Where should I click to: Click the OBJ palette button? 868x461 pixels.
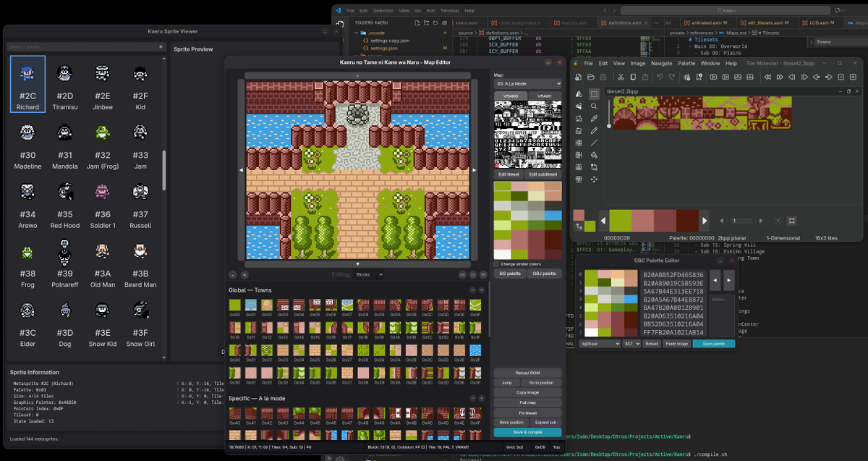pos(545,274)
